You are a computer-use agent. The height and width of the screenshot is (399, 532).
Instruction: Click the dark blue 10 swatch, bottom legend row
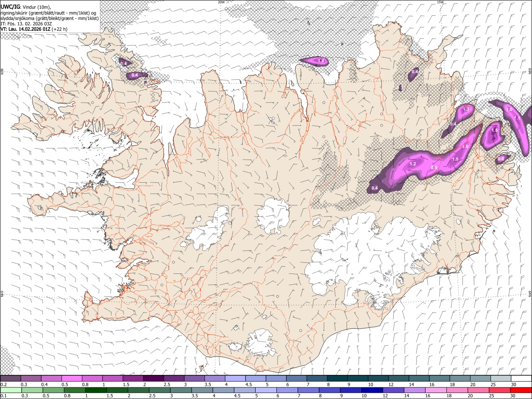click(x=371, y=390)
